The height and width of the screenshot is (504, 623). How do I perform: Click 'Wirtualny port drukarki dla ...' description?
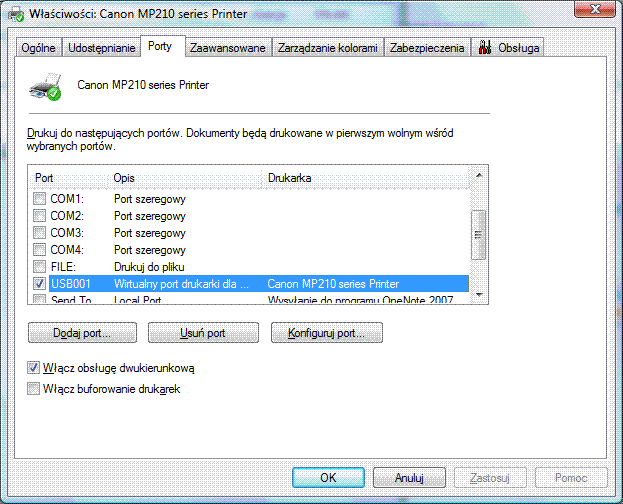(181, 284)
